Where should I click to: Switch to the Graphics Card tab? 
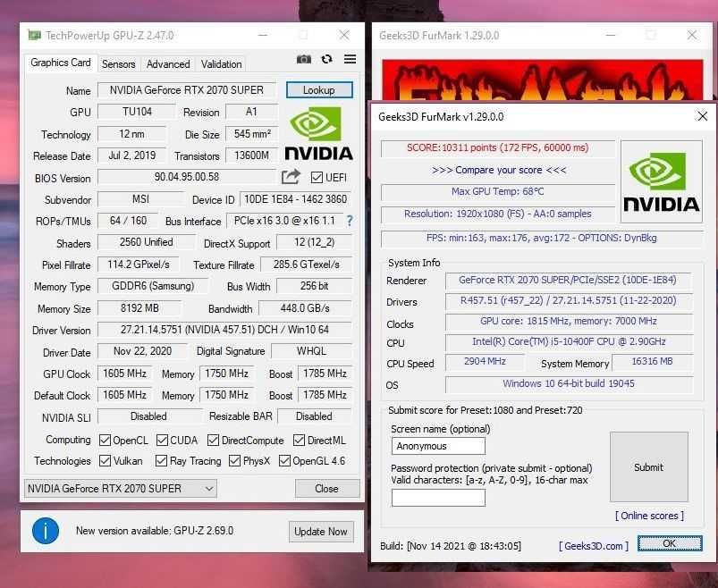[61, 63]
